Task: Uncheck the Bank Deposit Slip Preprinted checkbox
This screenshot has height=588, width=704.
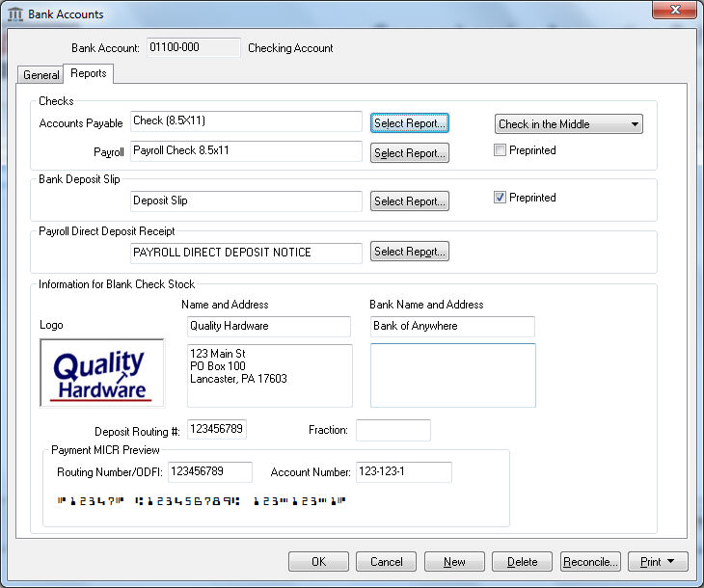Action: pyautogui.click(x=500, y=198)
